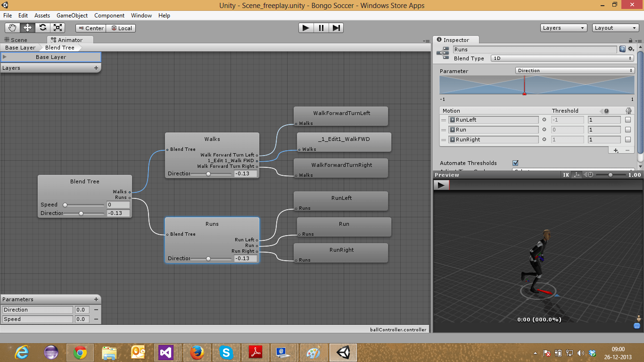The image size is (644, 362).
Task: Click the Step forward button
Action: tap(336, 28)
